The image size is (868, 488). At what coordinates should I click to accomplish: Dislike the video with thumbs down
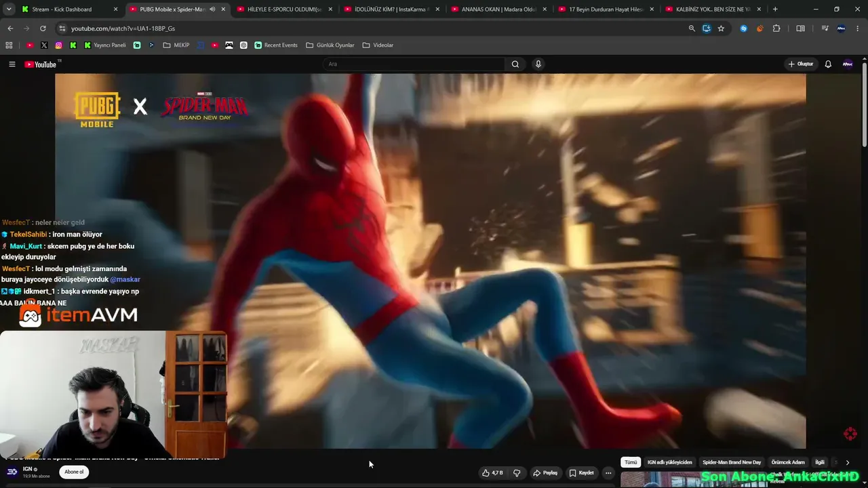(x=517, y=473)
